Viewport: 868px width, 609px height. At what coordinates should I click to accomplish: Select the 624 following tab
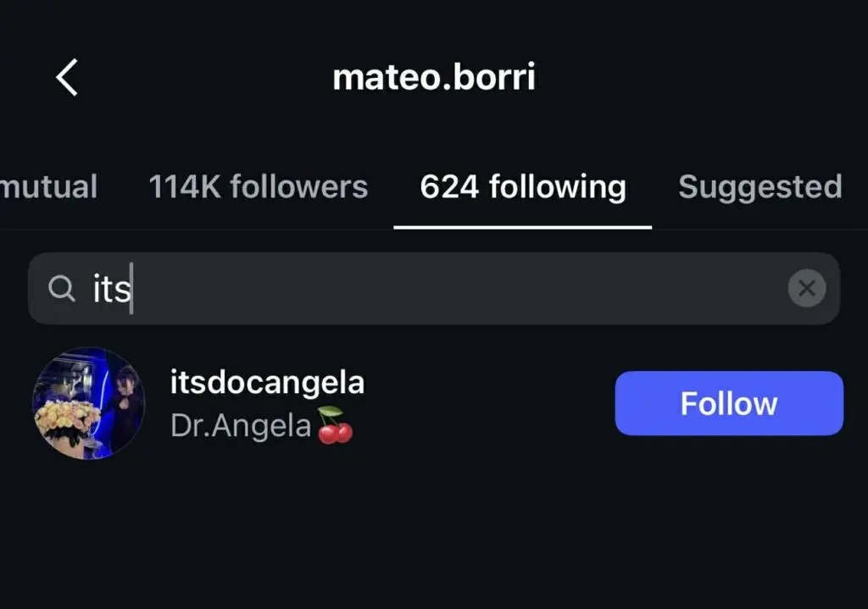(x=522, y=186)
